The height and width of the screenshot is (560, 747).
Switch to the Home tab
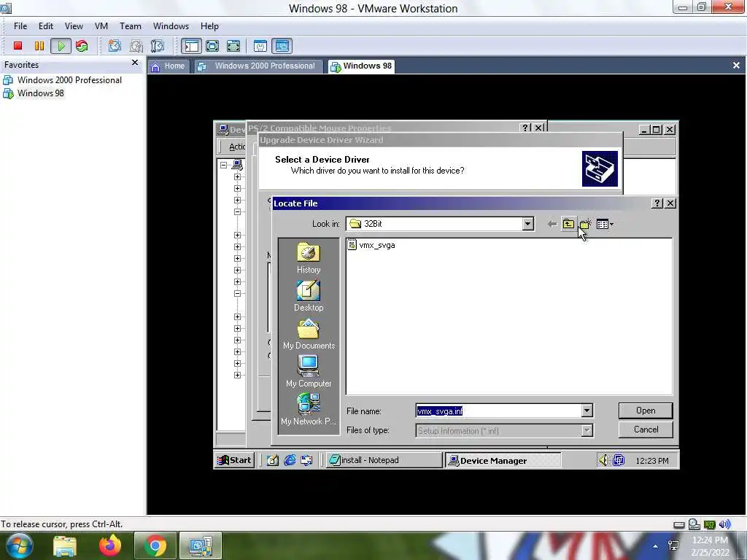click(x=168, y=66)
